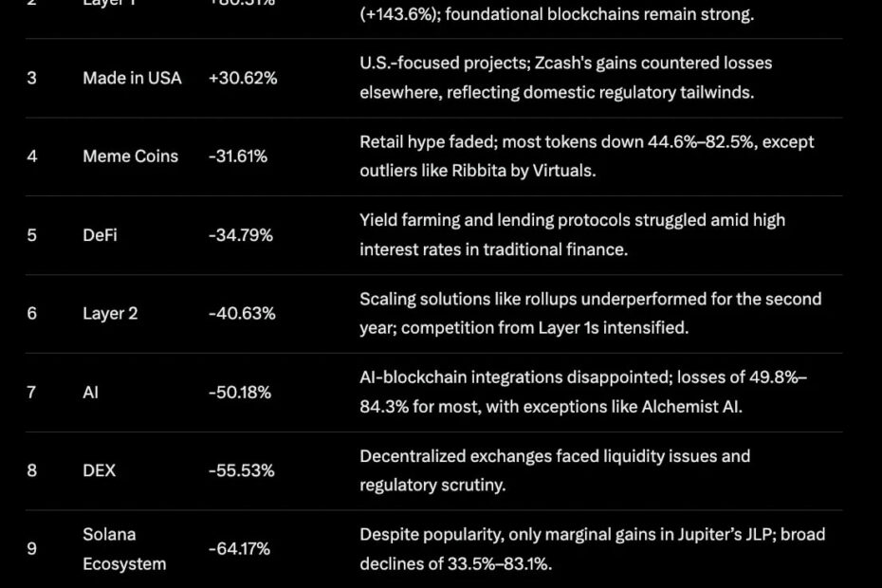Click the -34.79% DeFi return figure
882x588 pixels.
pos(240,234)
